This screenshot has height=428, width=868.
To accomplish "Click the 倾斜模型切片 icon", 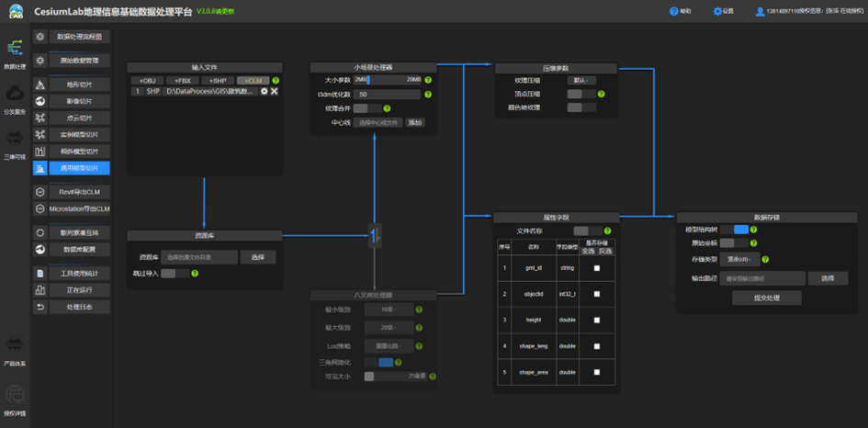I will coord(39,152).
